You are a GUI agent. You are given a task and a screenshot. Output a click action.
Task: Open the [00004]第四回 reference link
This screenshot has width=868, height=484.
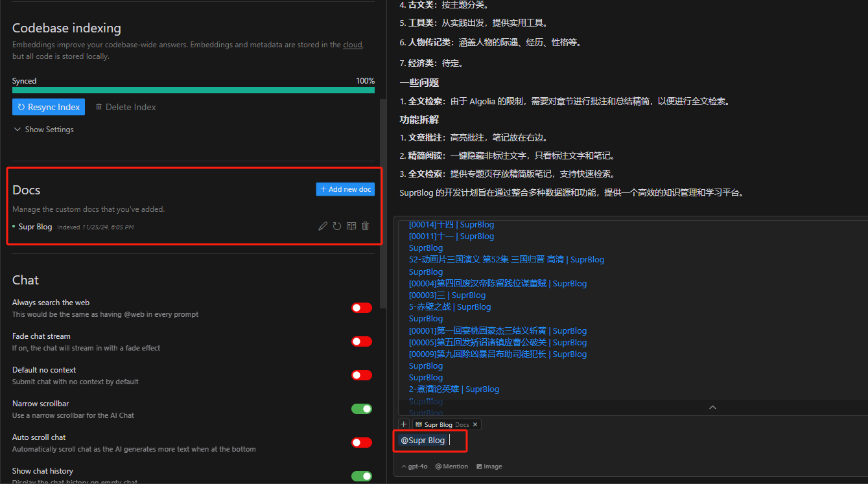click(497, 284)
